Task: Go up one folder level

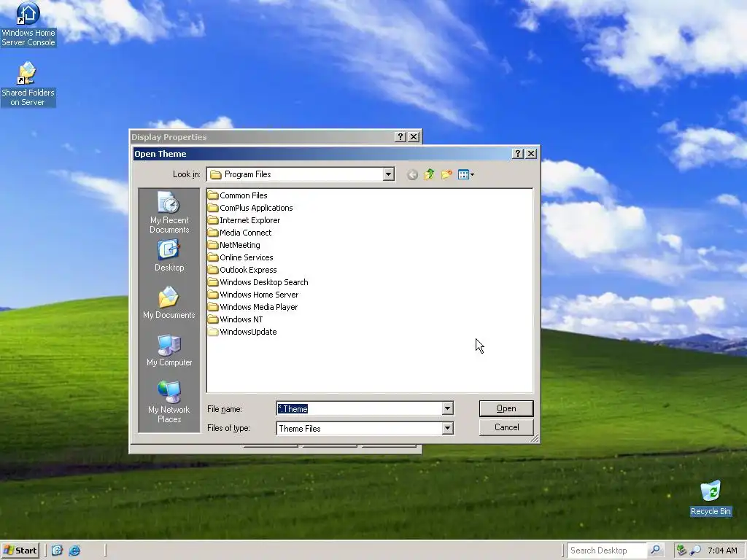Action: (429, 175)
